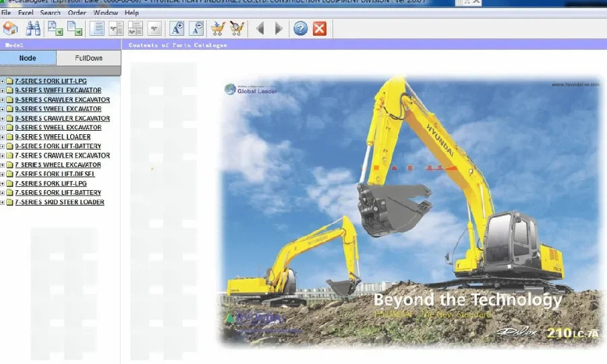
Task: Click the left arrow back icon
Action: pos(260,28)
